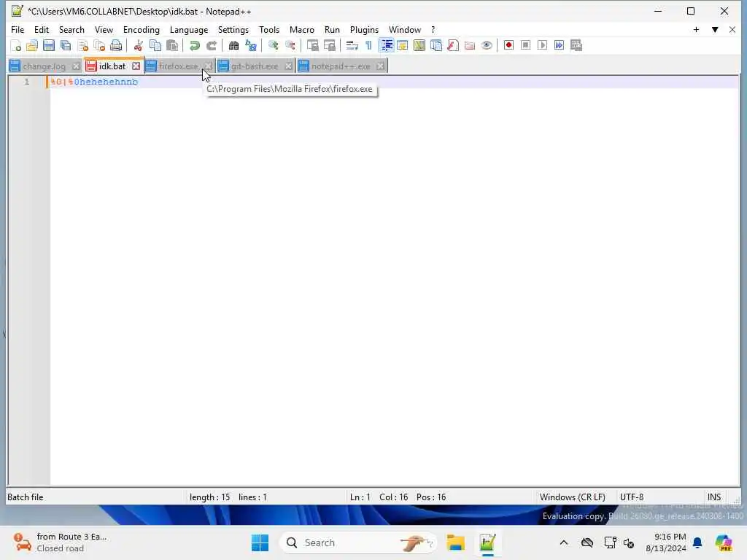
Task: Open the Encoding menu
Action: point(142,29)
